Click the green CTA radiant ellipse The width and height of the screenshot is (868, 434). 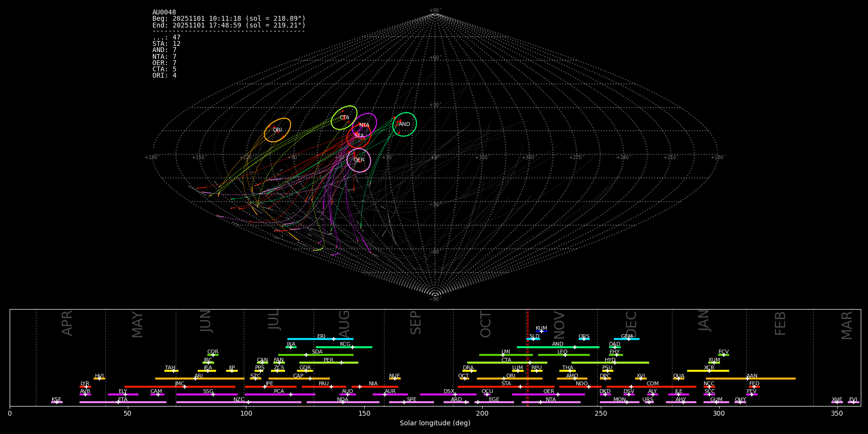click(344, 118)
